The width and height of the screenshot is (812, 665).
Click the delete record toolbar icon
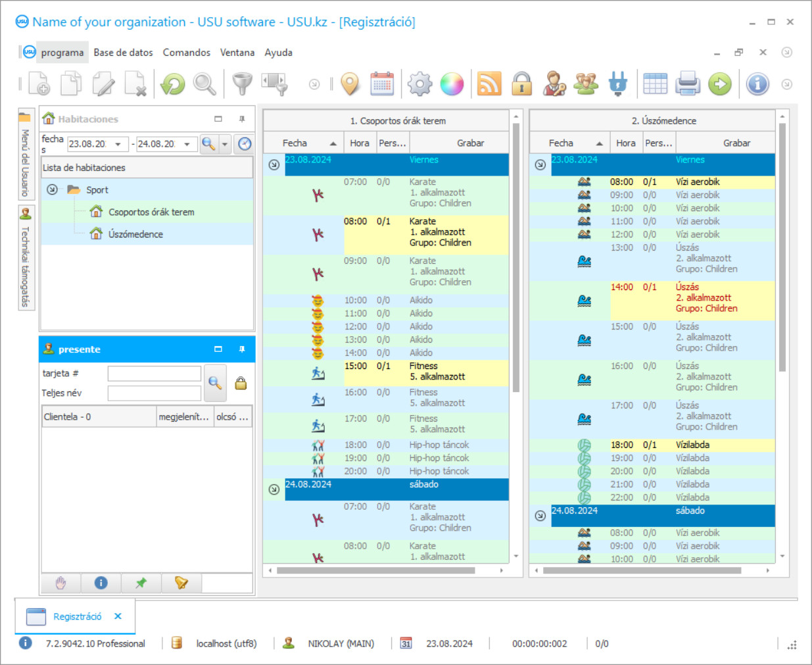[x=135, y=84]
